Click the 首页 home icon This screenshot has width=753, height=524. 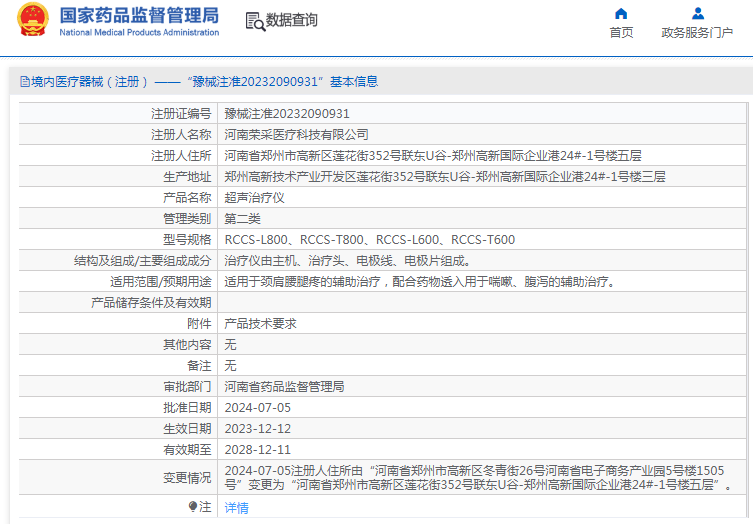(x=621, y=13)
